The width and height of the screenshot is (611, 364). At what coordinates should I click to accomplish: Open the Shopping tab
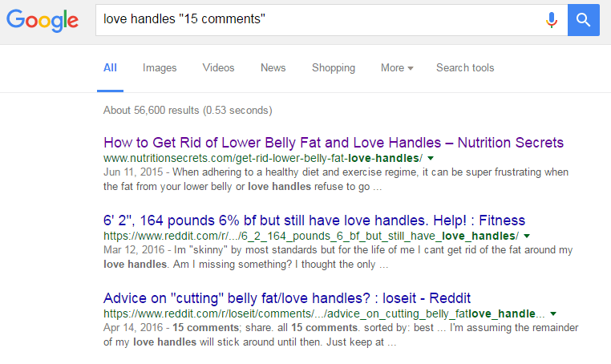pyautogui.click(x=334, y=68)
